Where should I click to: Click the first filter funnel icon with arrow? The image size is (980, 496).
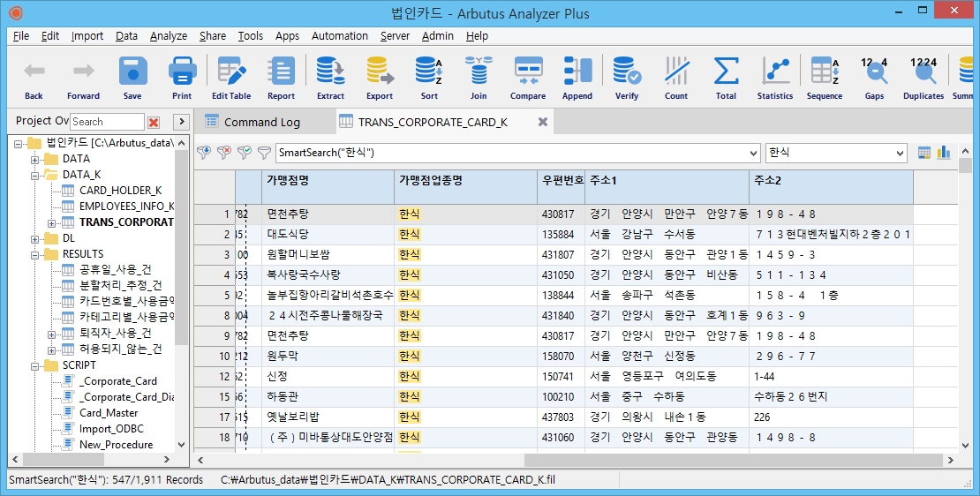(203, 153)
